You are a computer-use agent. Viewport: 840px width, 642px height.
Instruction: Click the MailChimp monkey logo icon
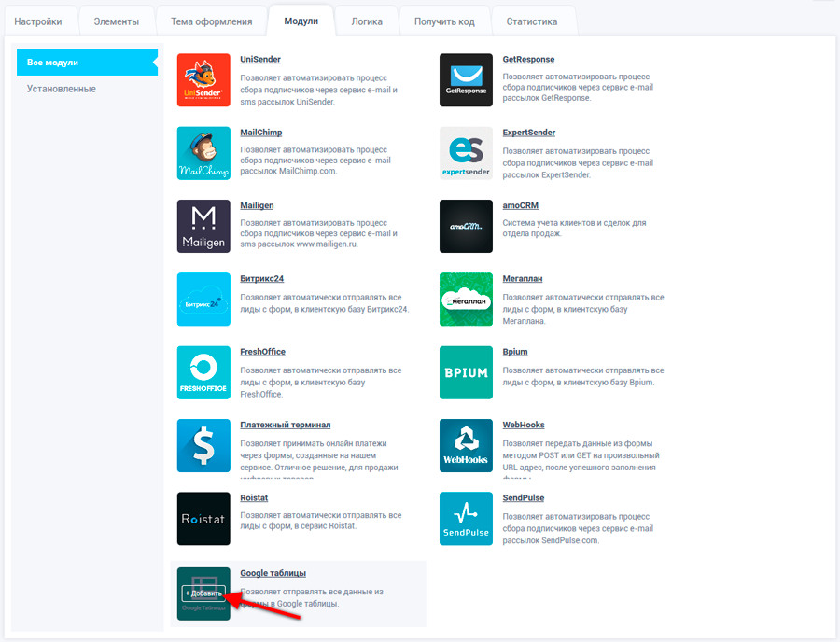[x=203, y=153]
